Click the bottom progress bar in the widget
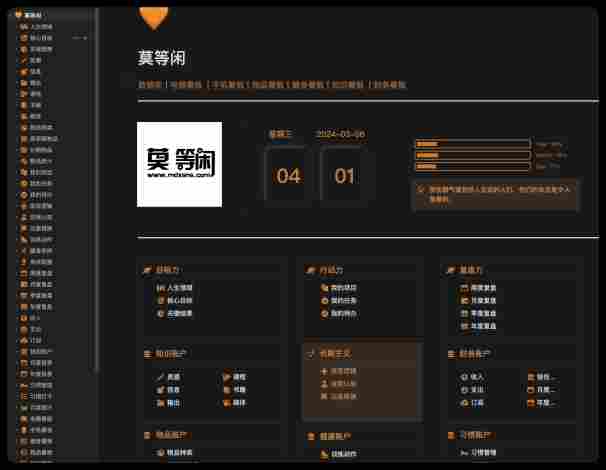 (472, 167)
